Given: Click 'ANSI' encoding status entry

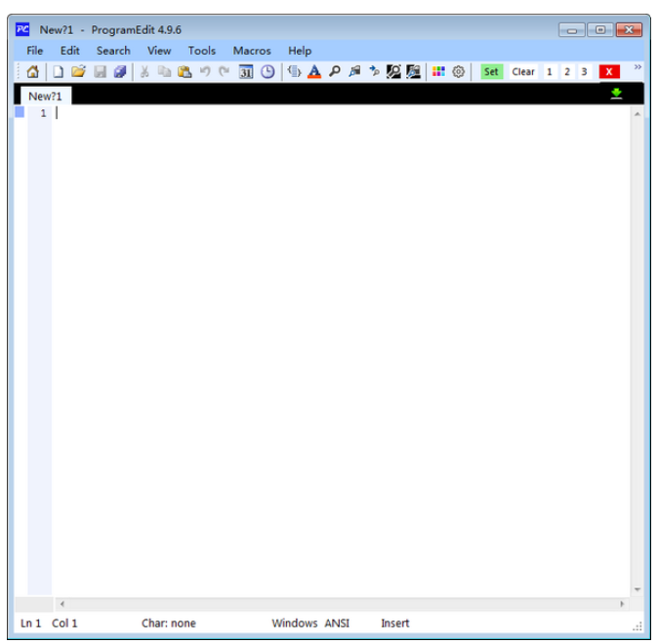Looking at the screenshot, I should [x=337, y=624].
